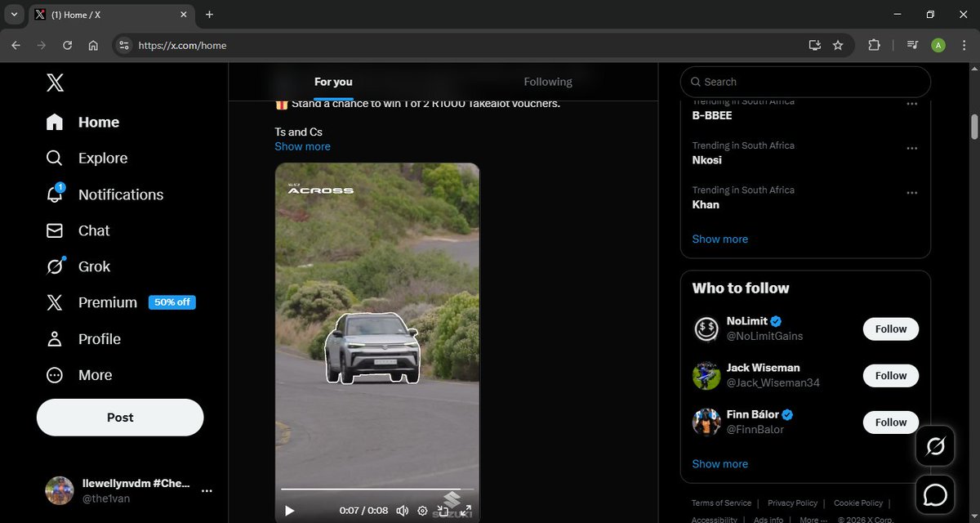This screenshot has width=980, height=523.
Task: Install app icon in address bar
Action: pyautogui.click(x=814, y=46)
